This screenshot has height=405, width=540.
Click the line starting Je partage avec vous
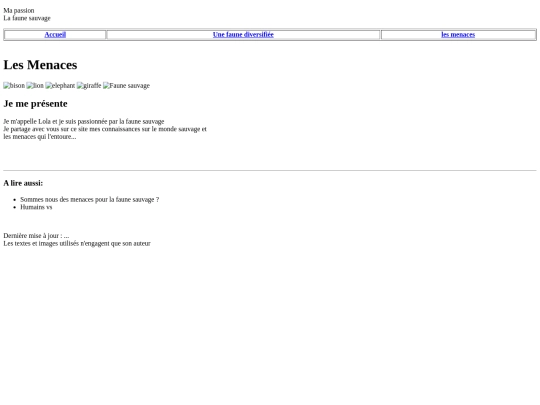tap(105, 129)
